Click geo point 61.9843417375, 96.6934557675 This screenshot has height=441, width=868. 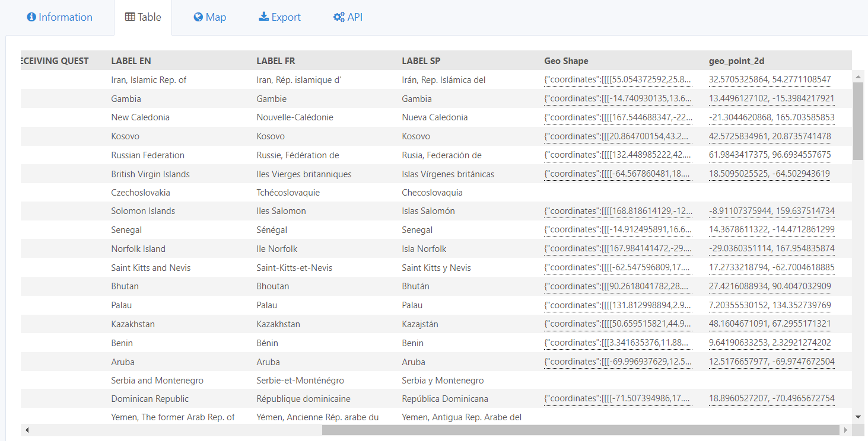pos(770,155)
